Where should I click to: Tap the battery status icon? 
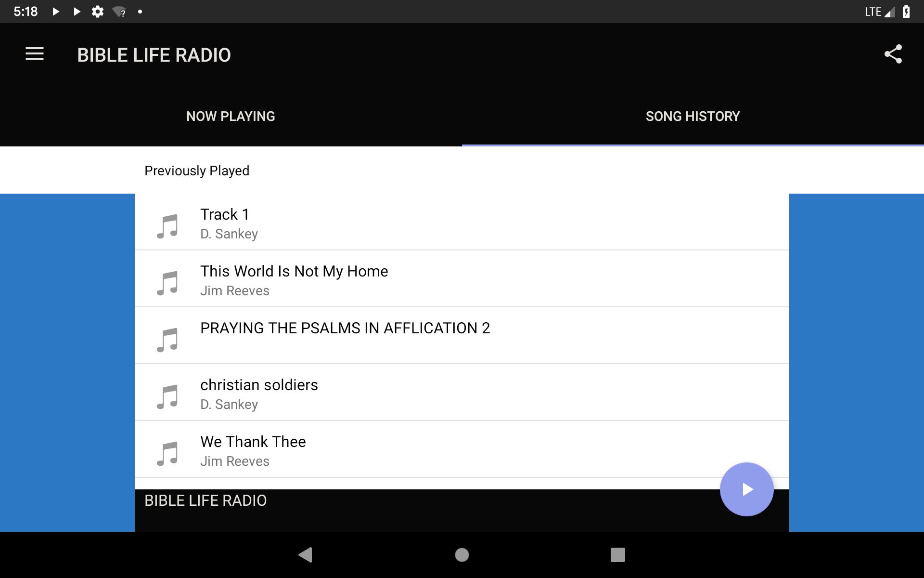tap(911, 12)
